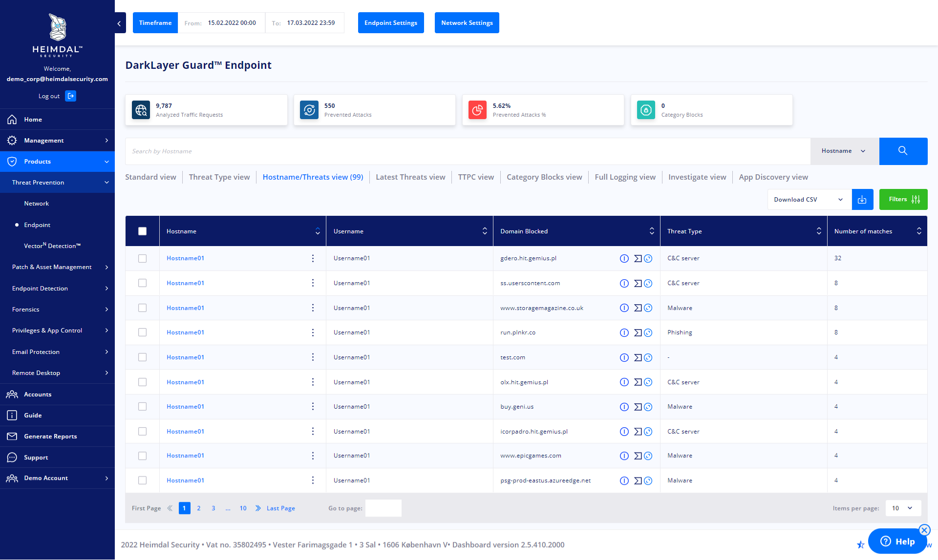
Task: Click the Download CSV export icon
Action: click(x=863, y=199)
